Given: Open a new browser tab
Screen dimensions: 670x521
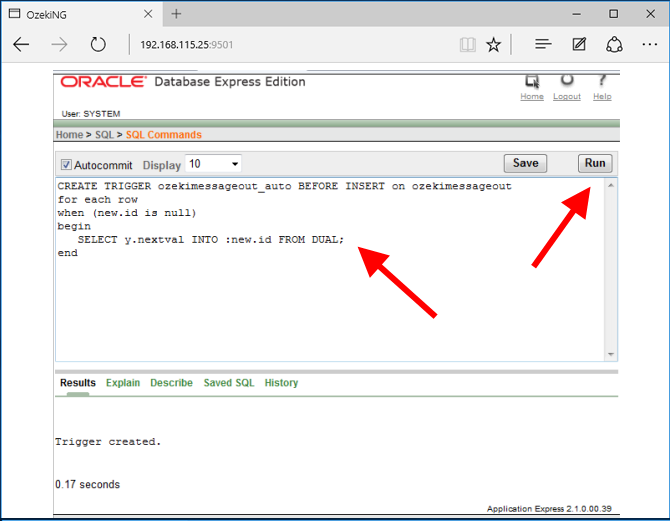Looking at the screenshot, I should point(177,14).
